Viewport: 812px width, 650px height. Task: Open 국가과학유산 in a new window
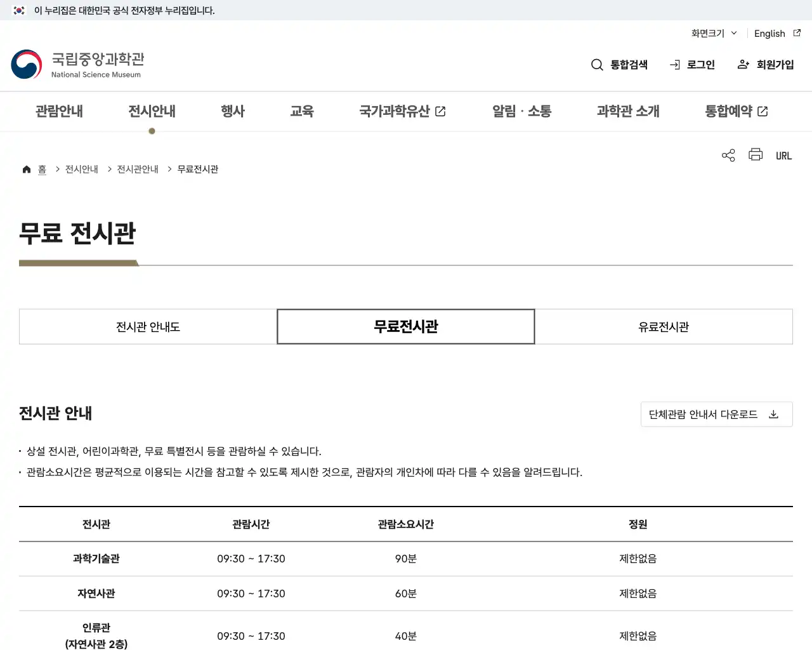point(402,111)
